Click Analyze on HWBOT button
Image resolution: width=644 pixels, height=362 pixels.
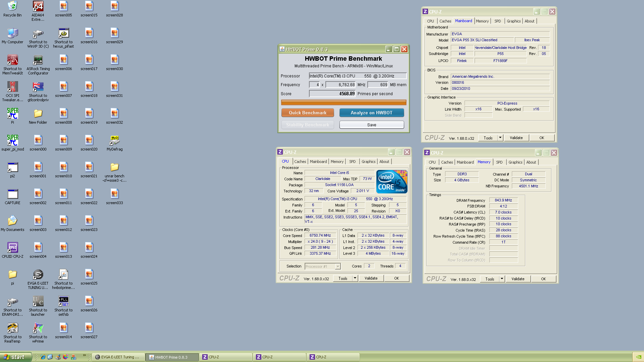372,113
